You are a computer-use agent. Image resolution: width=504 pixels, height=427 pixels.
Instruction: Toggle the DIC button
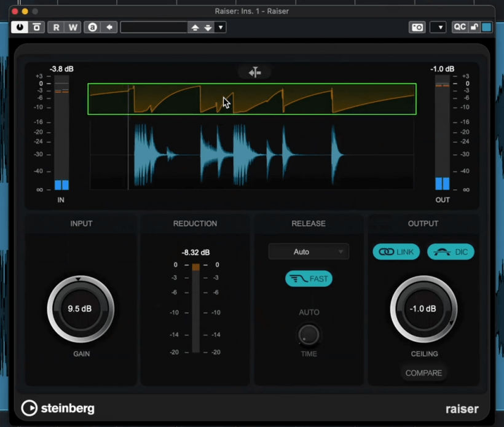click(451, 252)
